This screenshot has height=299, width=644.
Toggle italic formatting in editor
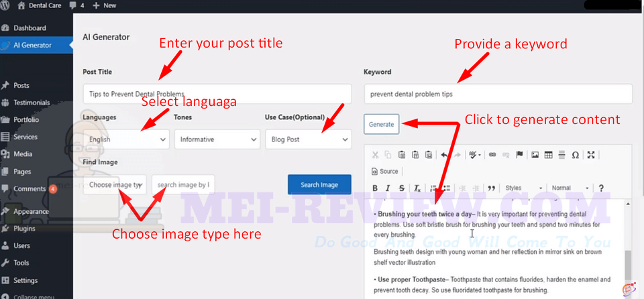click(388, 188)
